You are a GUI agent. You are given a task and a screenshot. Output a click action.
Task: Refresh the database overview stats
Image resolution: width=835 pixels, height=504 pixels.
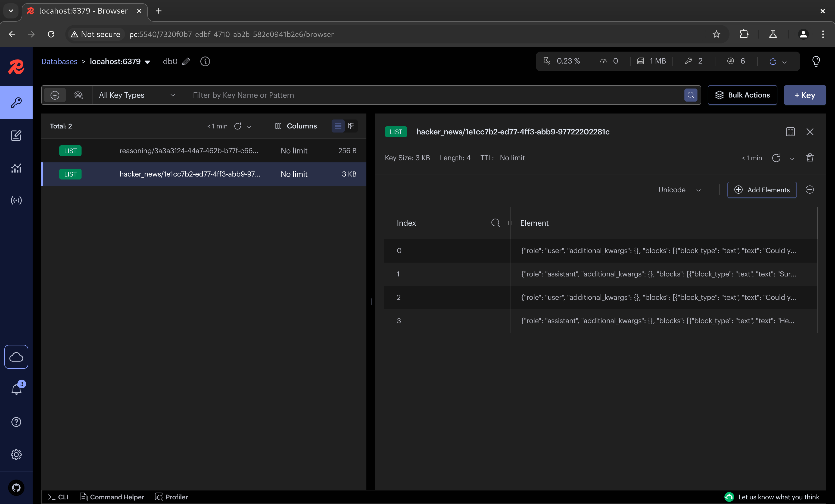(773, 61)
